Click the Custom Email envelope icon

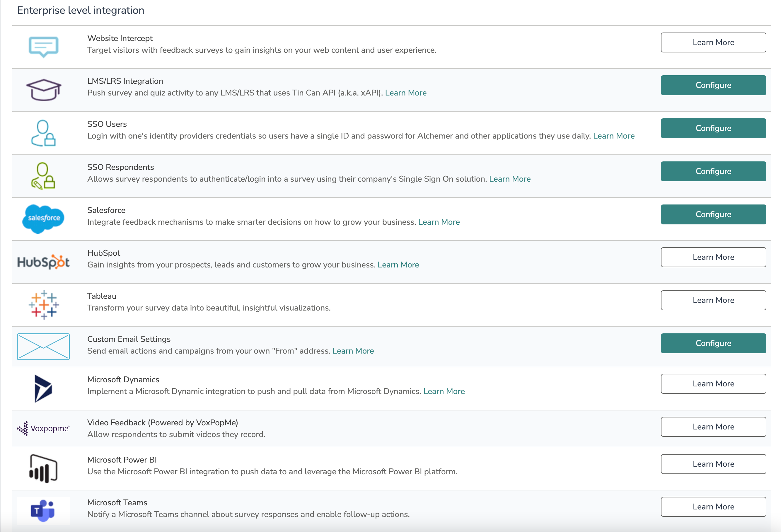point(43,347)
